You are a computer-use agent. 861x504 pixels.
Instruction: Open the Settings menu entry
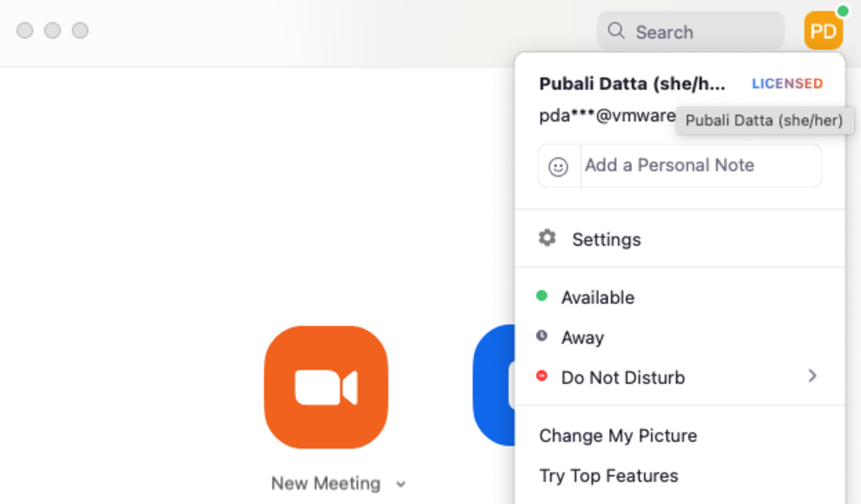tap(606, 239)
